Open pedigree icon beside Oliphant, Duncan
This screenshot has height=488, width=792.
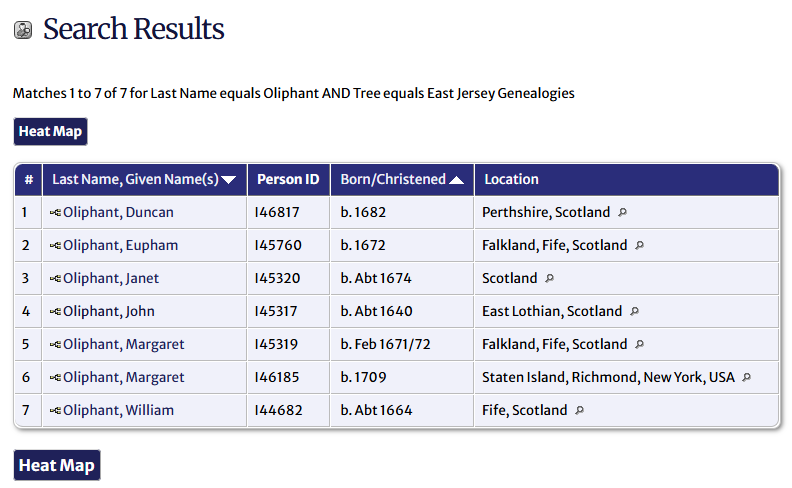(56, 213)
